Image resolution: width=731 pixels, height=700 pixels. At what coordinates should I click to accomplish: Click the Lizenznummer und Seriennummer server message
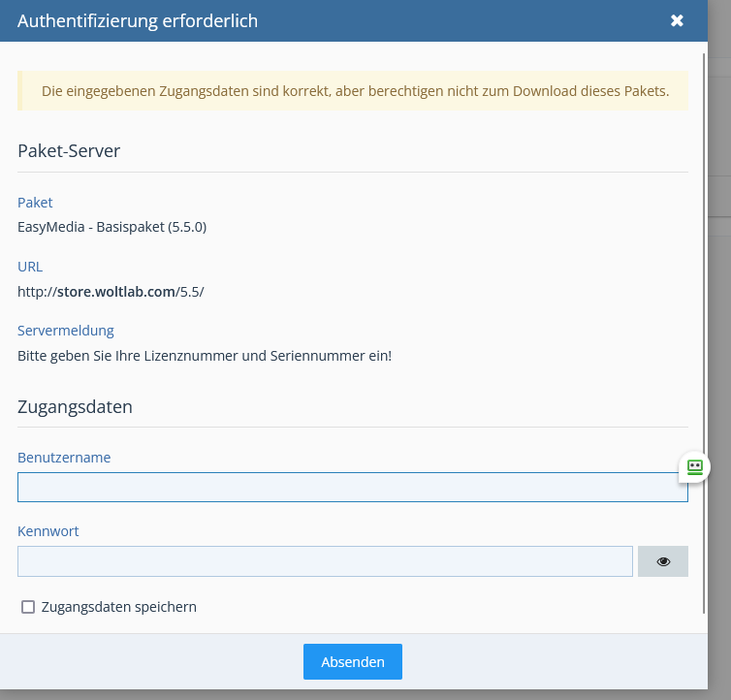pos(205,355)
